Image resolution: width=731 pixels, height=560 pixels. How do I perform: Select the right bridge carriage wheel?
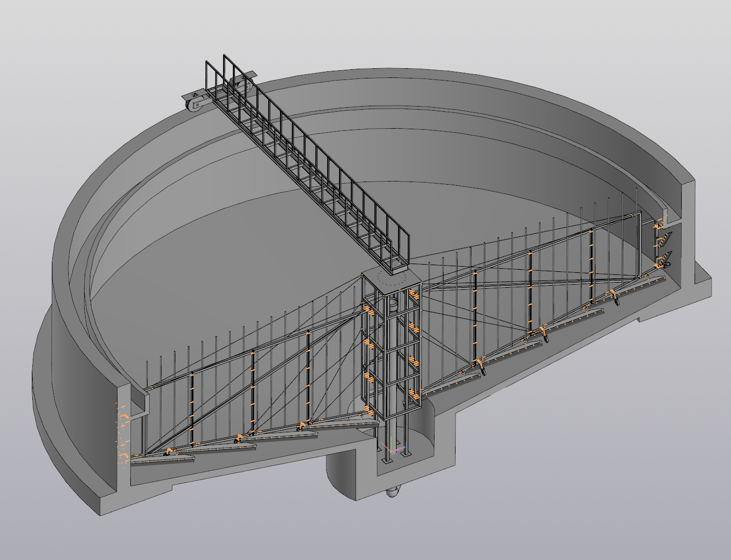click(240, 85)
